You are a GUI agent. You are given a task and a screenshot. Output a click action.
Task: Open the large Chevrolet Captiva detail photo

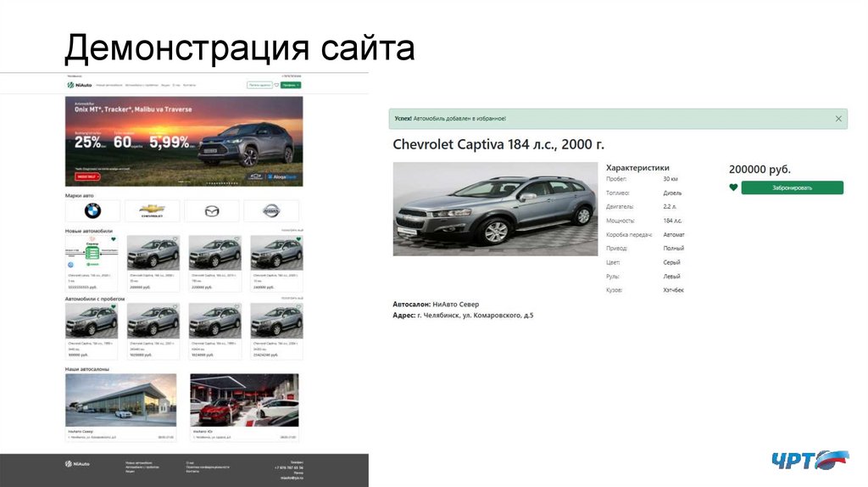(495, 209)
